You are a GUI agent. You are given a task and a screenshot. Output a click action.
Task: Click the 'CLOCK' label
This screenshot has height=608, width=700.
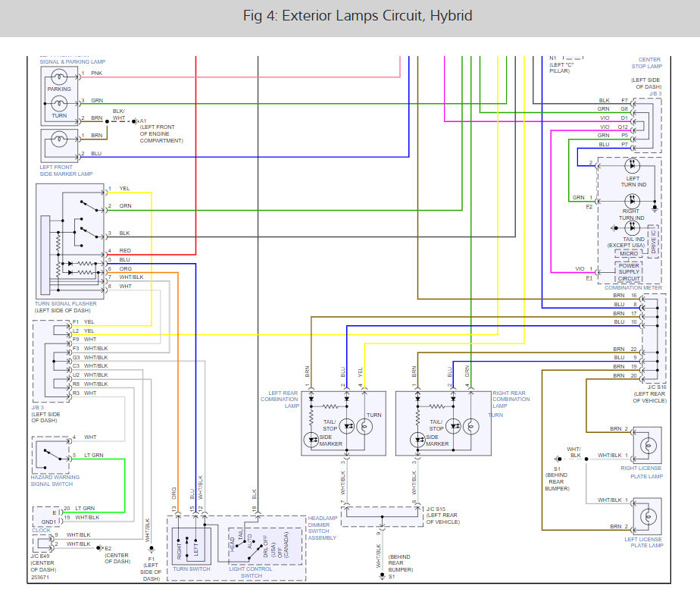tap(41, 531)
